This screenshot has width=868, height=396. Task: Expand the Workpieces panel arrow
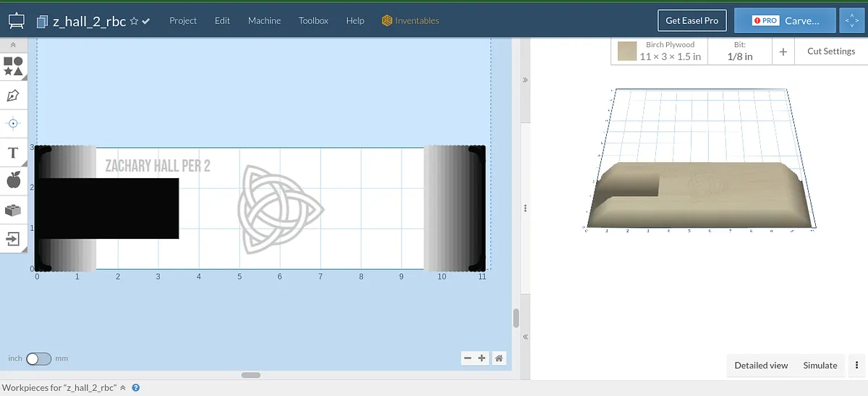tap(123, 388)
